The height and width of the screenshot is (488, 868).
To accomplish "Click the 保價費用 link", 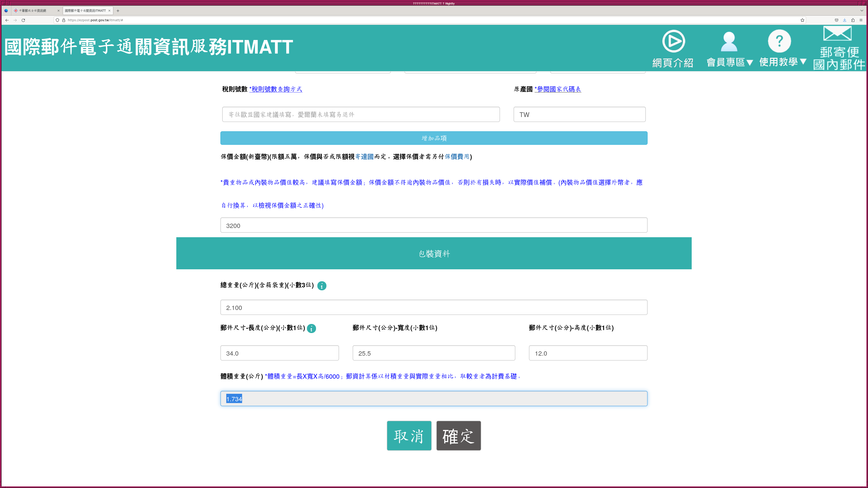I will click(x=457, y=157).
